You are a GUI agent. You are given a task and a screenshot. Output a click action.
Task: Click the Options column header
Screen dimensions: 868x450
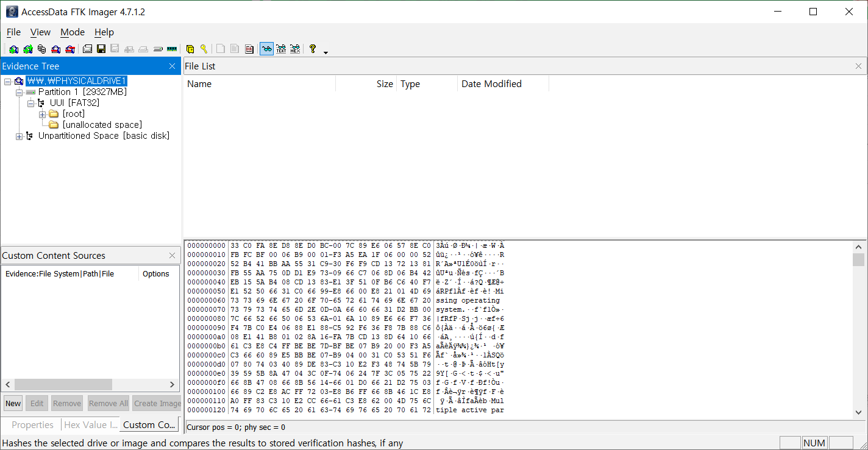[x=158, y=274]
